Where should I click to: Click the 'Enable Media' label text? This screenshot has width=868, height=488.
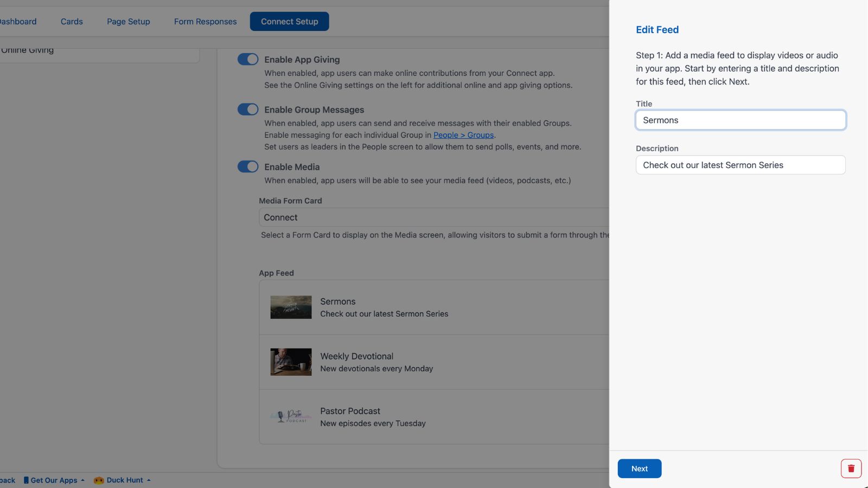(292, 167)
